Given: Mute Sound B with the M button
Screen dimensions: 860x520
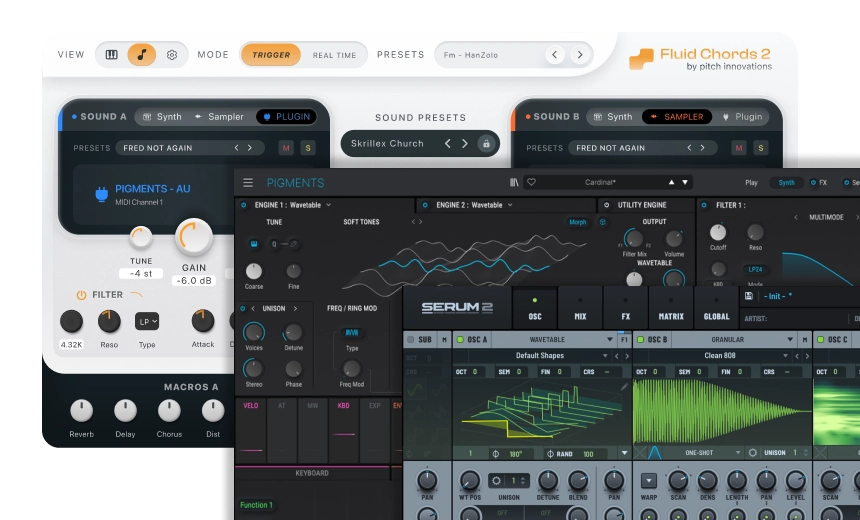Looking at the screenshot, I should point(739,148).
